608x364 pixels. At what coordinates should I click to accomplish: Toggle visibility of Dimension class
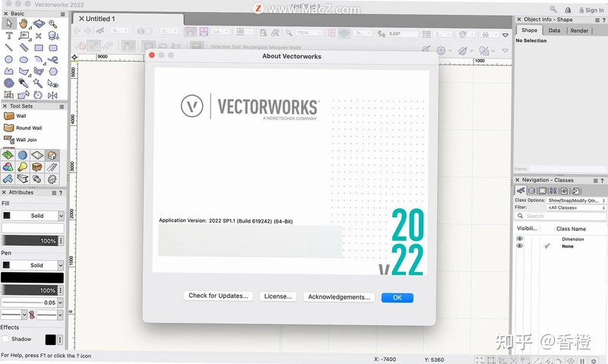pyautogui.click(x=520, y=239)
